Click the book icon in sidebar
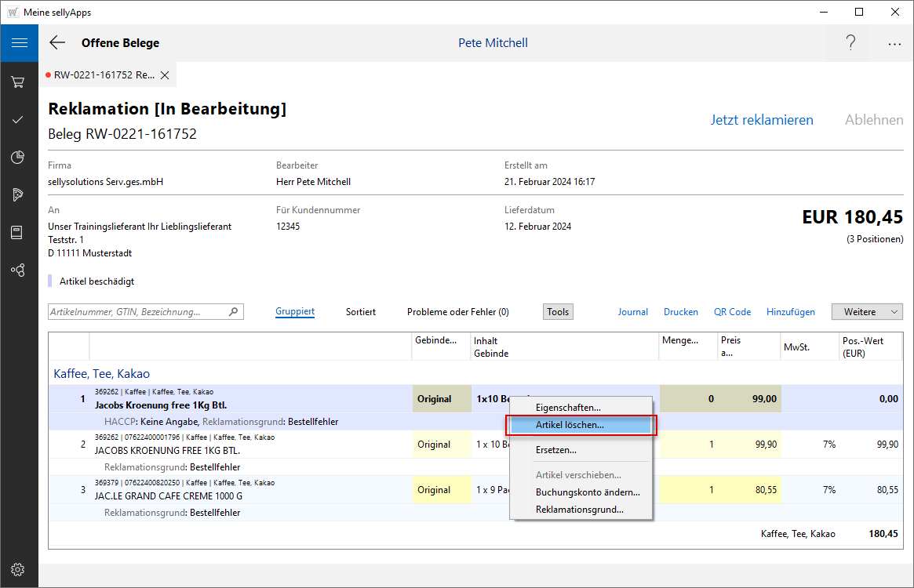914x588 pixels. click(18, 232)
